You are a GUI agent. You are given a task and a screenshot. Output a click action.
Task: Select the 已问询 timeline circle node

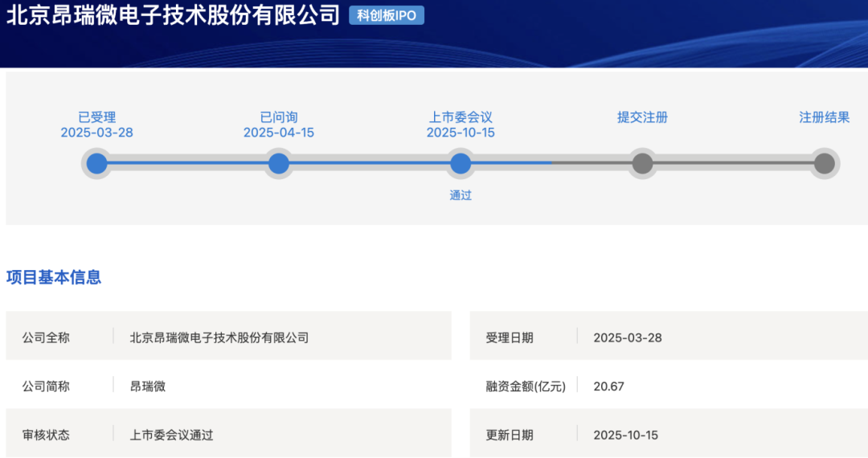(x=279, y=164)
